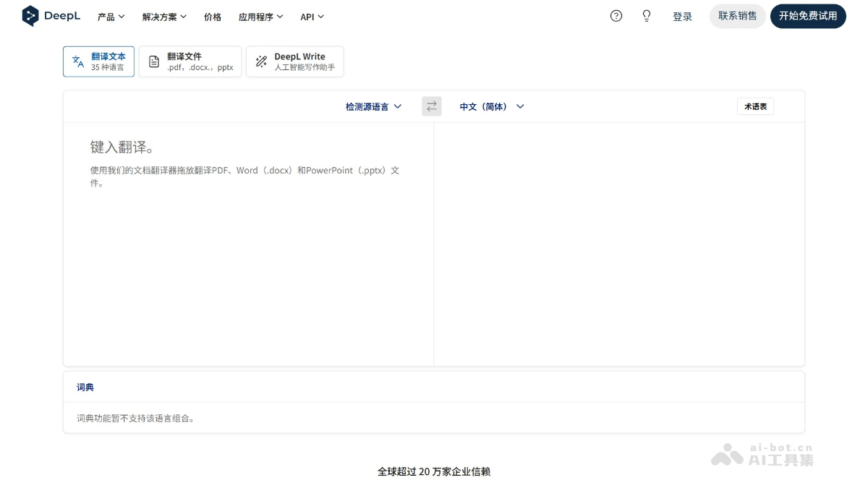Click the 翻译文件 document icon
868x488 pixels.
pyautogui.click(x=154, y=61)
